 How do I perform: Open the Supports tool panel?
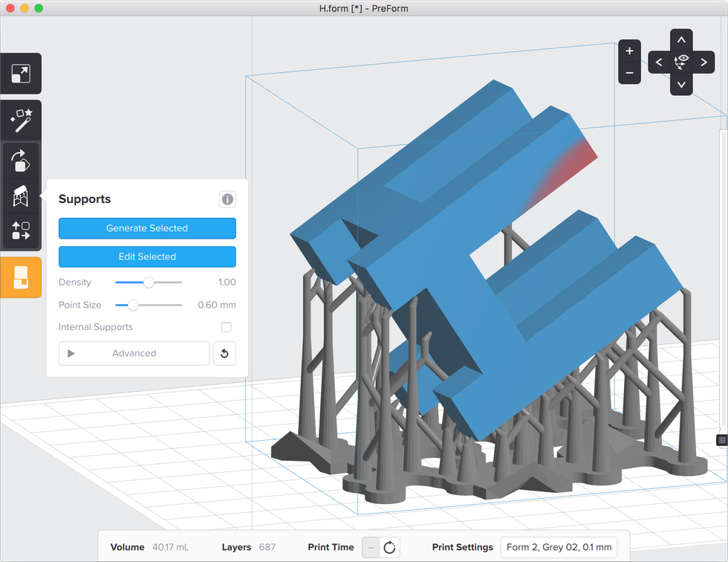click(x=21, y=196)
